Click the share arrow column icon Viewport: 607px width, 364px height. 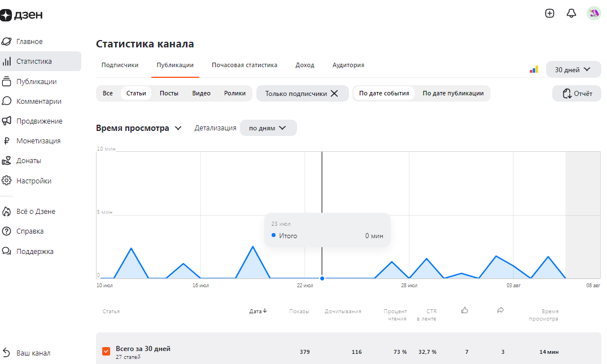(x=500, y=310)
